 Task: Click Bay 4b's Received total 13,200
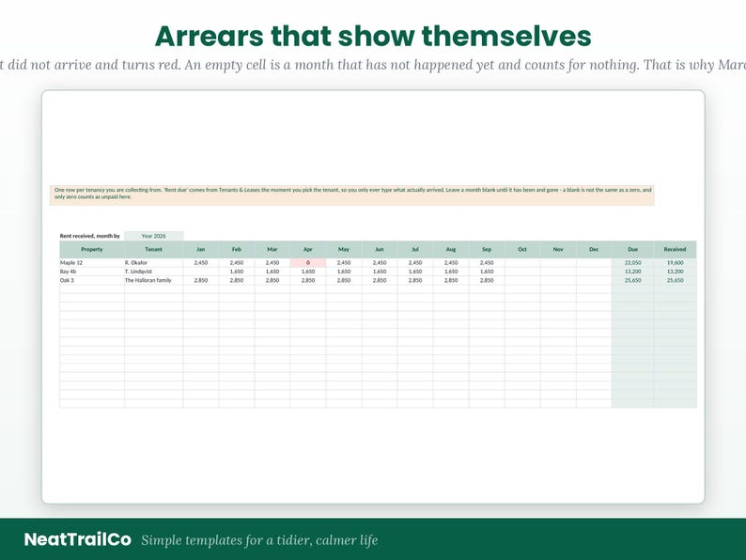click(676, 272)
